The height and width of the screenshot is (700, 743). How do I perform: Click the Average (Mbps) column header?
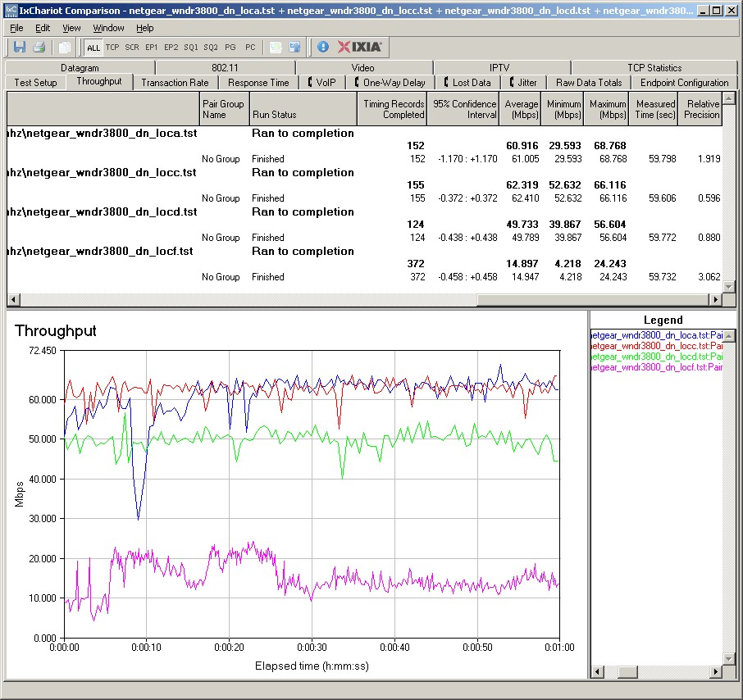(x=520, y=109)
